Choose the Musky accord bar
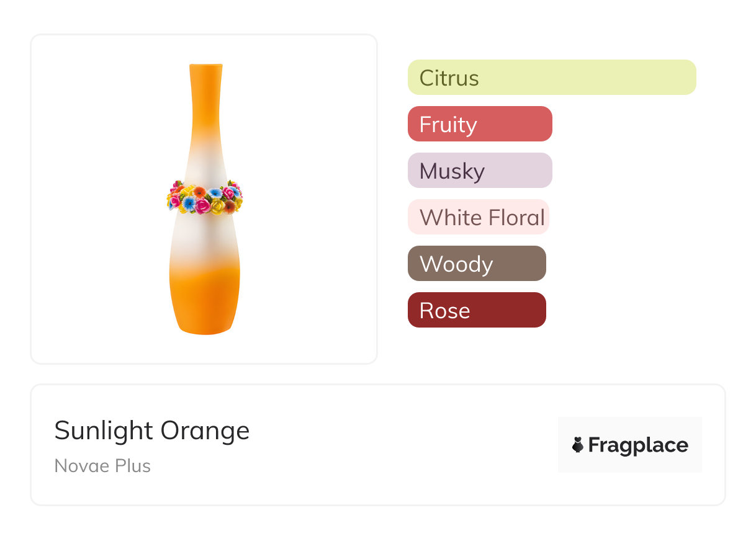This screenshot has height=536, width=756. click(479, 171)
